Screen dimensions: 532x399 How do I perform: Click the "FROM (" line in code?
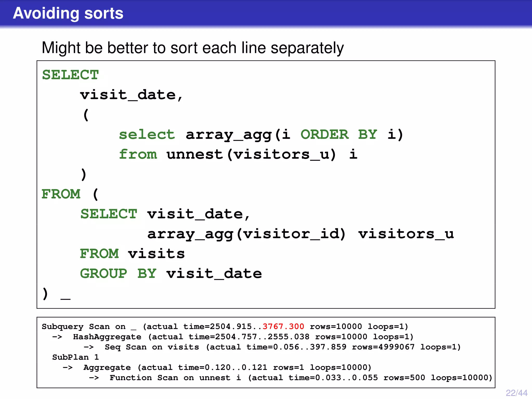(x=70, y=194)
